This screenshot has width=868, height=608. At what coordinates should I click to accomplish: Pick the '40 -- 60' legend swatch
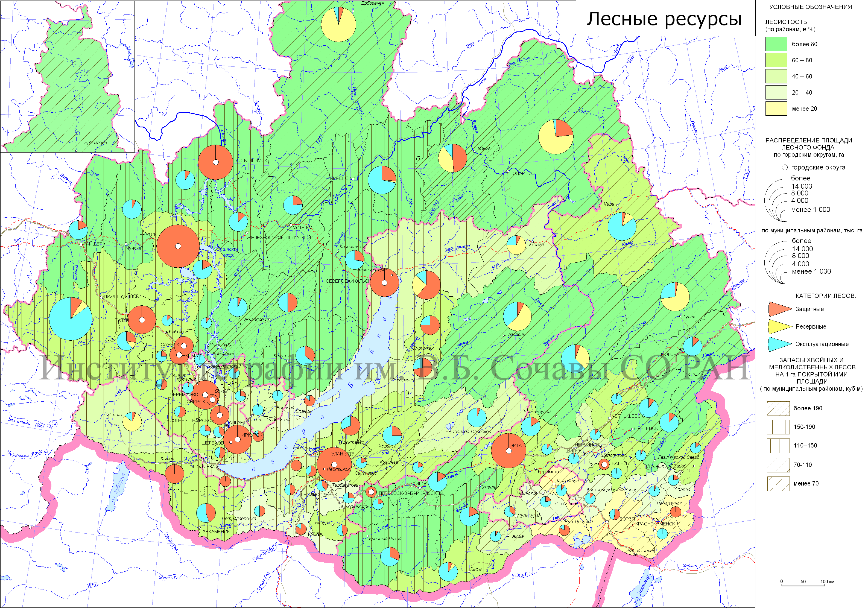[776, 76]
